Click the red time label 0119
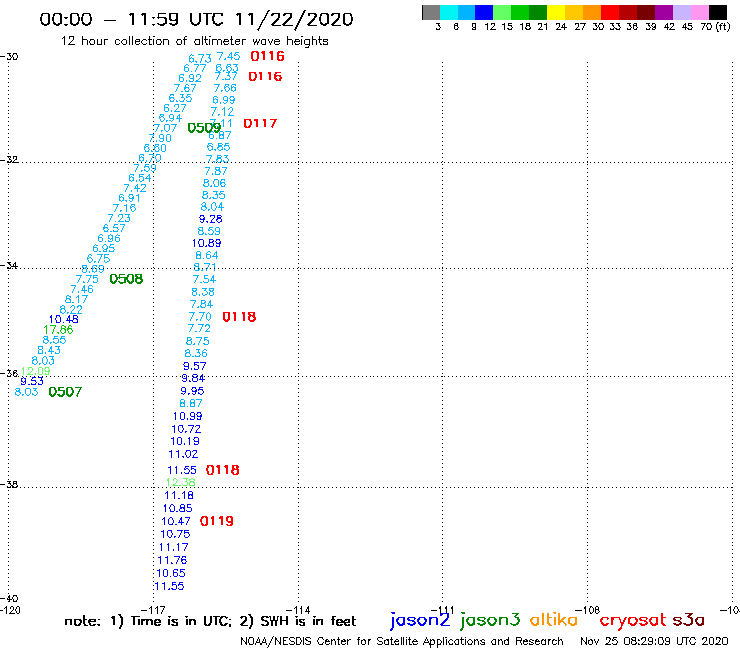The height and width of the screenshot is (650, 740). pyautogui.click(x=217, y=521)
